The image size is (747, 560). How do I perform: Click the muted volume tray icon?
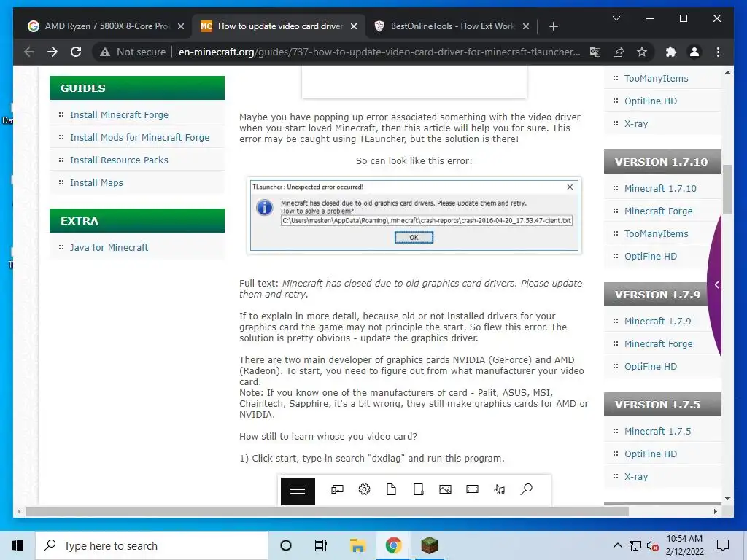click(x=653, y=545)
